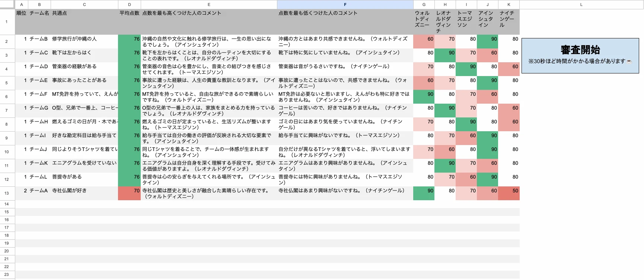Select the red average score 70 cell

coord(130,193)
